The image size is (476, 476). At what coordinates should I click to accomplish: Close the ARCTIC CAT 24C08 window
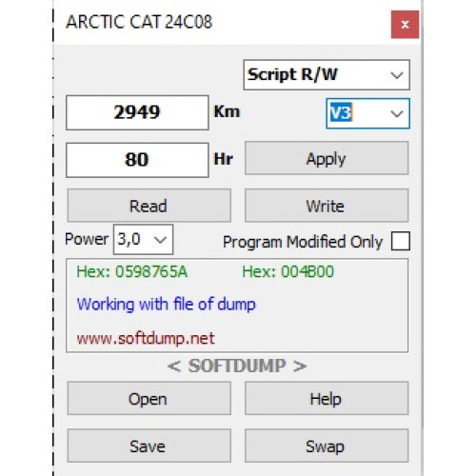pos(405,25)
